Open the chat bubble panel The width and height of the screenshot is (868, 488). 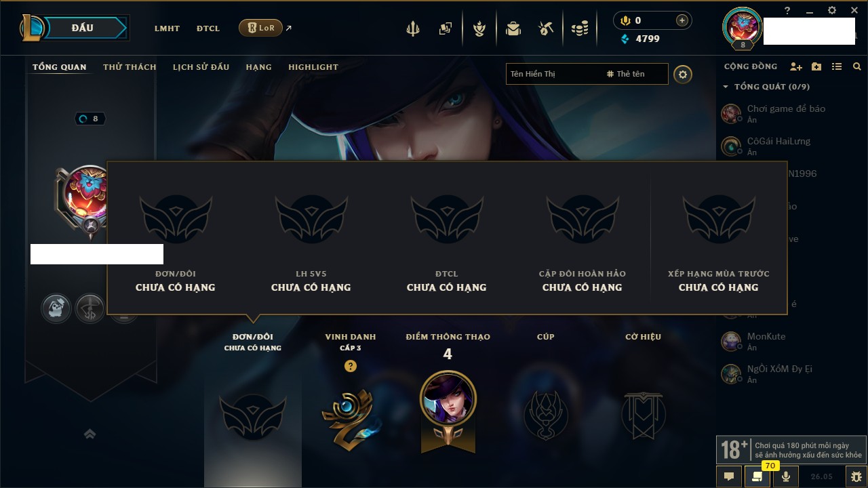(729, 476)
